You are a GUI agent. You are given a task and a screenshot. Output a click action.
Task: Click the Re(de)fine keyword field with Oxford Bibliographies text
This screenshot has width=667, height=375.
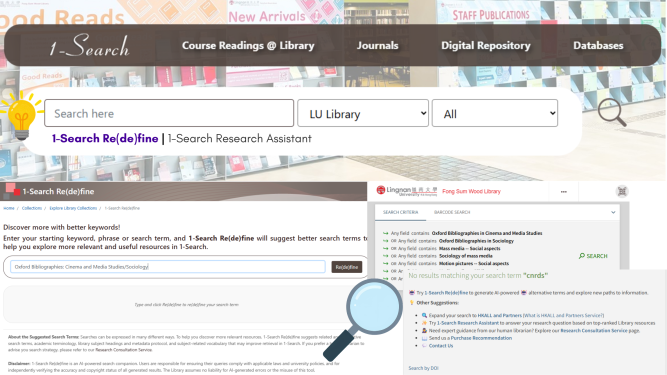(x=168, y=267)
